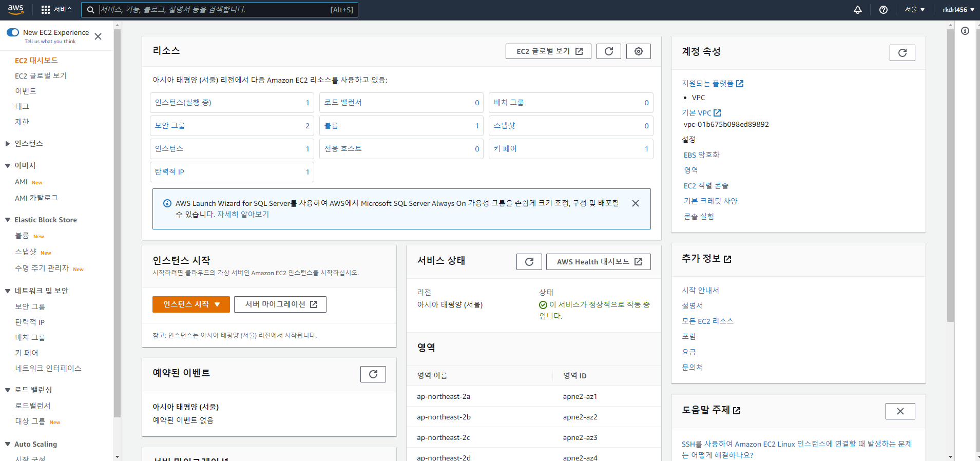This screenshot has width=980, height=461.
Task: Open the 로드 밸런서 resource tile
Action: pos(401,103)
